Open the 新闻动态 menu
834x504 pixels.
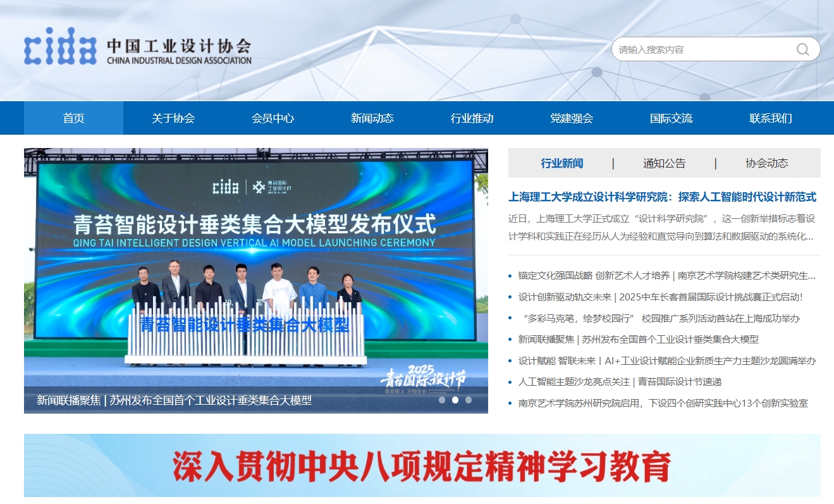point(371,118)
